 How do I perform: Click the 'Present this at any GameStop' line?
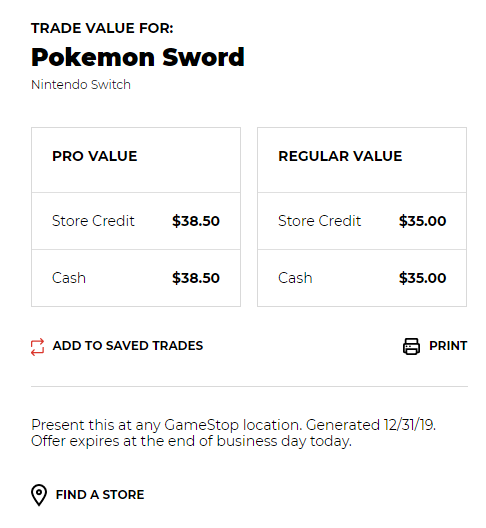233,425
